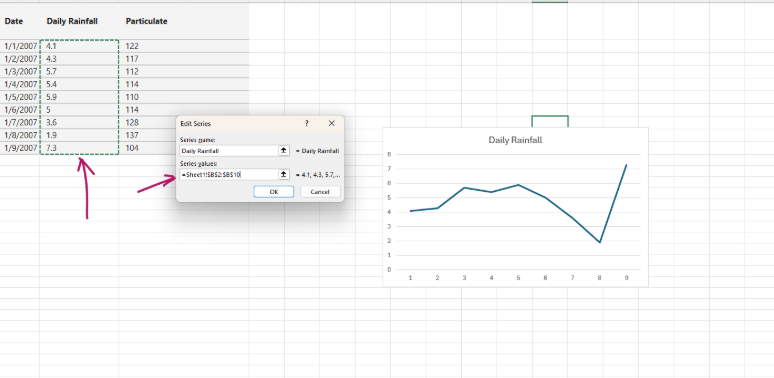Select the particulate cell with value 117
The image size is (774, 378).
point(184,59)
